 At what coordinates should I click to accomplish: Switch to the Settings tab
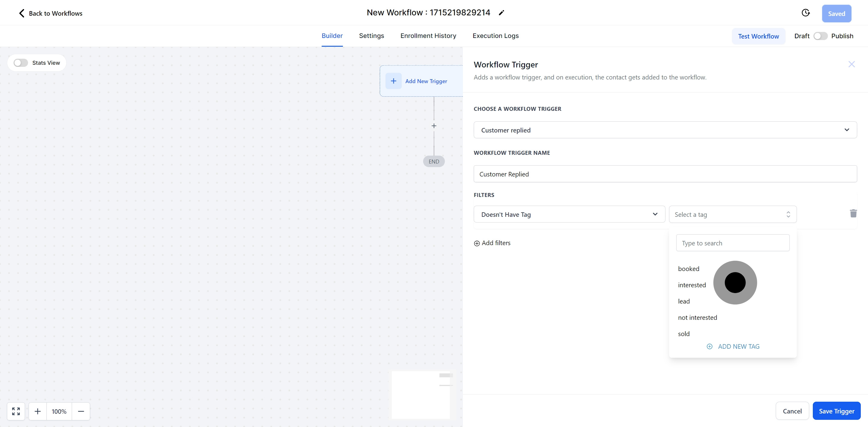(x=371, y=36)
